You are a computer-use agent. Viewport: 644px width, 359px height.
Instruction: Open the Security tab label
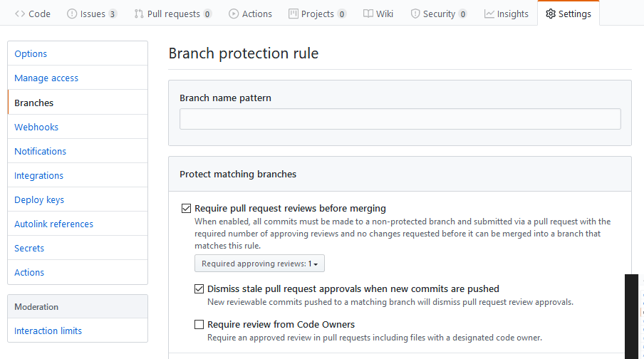coord(439,14)
